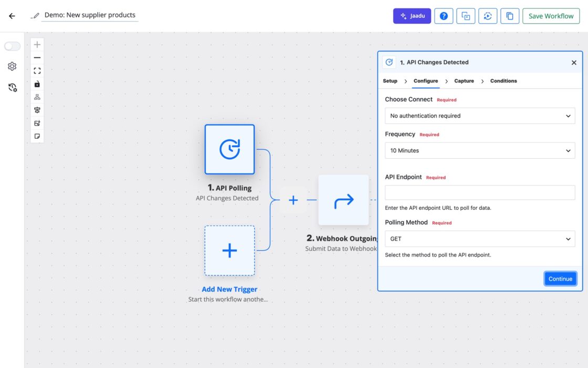Save the workflow
Screen dimensions: 588x368
pyautogui.click(x=551, y=16)
